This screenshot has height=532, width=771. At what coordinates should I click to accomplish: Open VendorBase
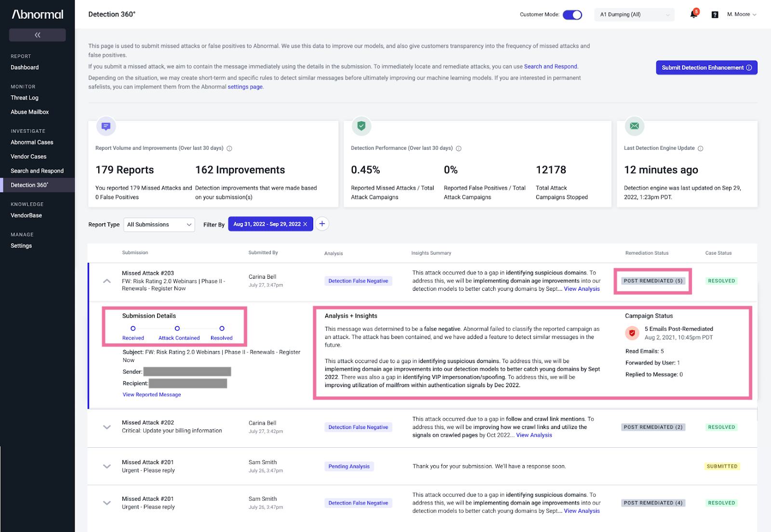26,215
